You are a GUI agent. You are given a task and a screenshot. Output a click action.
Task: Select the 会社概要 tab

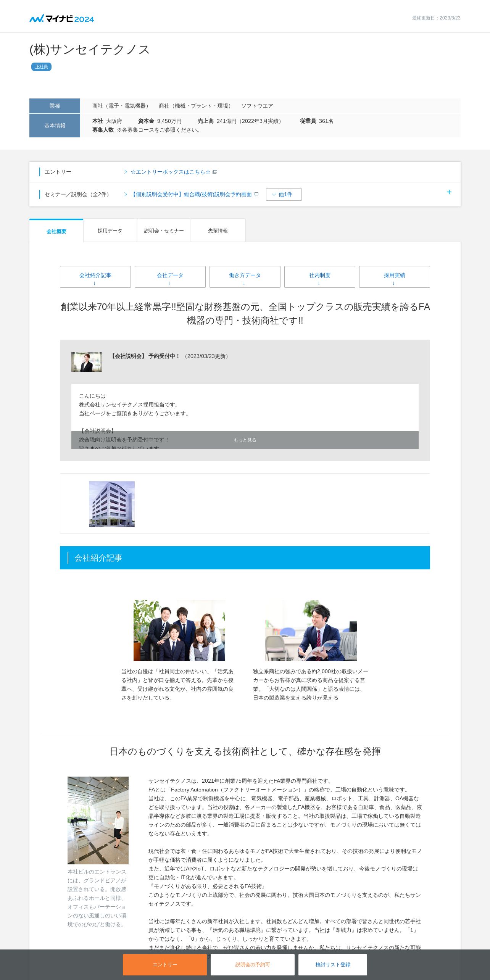click(56, 231)
